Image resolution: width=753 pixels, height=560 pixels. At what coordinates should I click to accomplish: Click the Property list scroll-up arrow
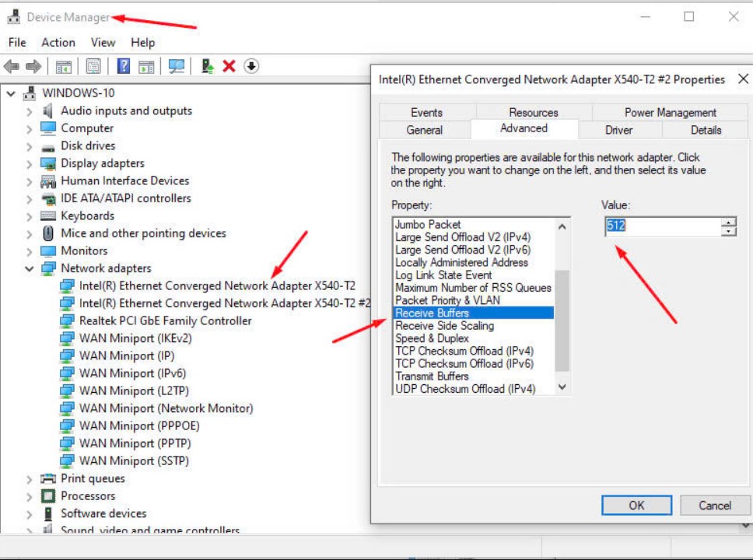coord(562,226)
